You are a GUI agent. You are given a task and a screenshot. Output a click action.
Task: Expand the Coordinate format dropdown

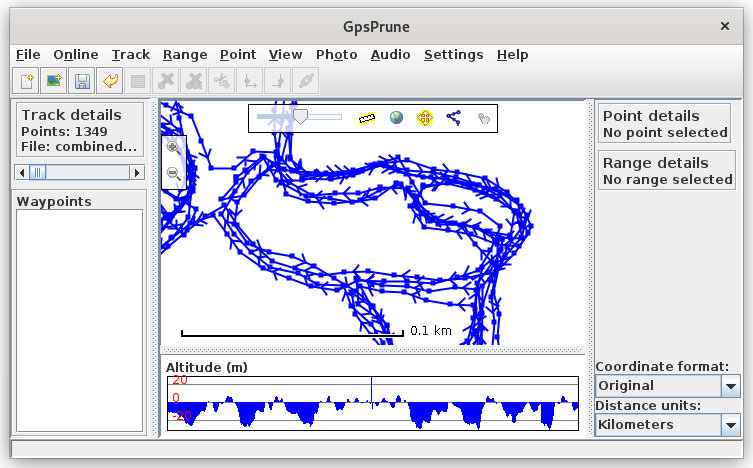pyautogui.click(x=731, y=386)
